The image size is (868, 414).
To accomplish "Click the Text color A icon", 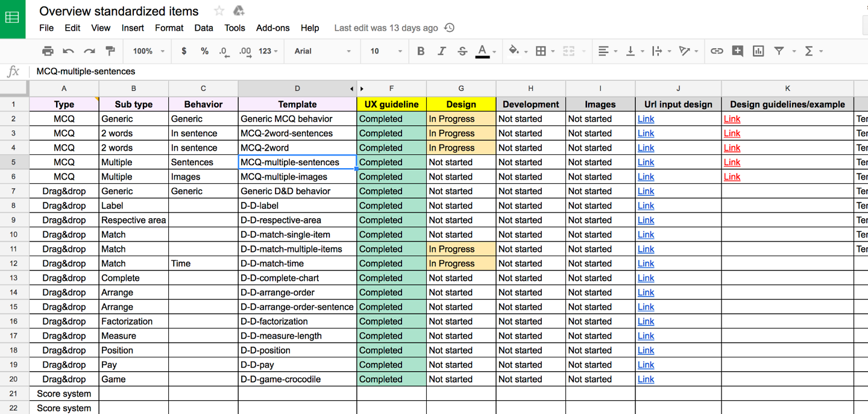I will coord(482,51).
